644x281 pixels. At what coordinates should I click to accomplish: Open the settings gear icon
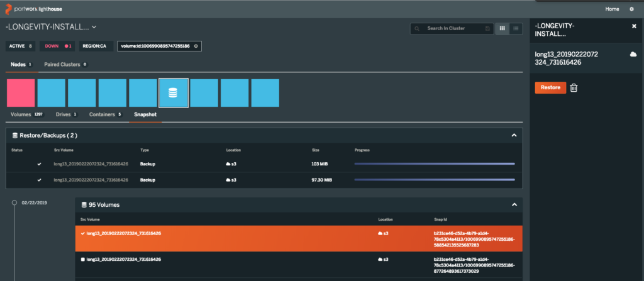coord(632,9)
